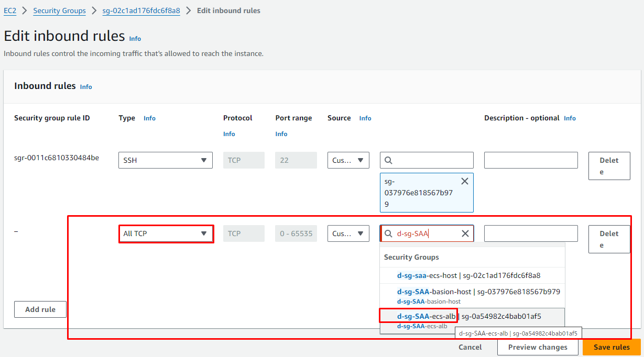Click the SSH rule description field
Image resolution: width=644 pixels, height=357 pixels.
531,160
